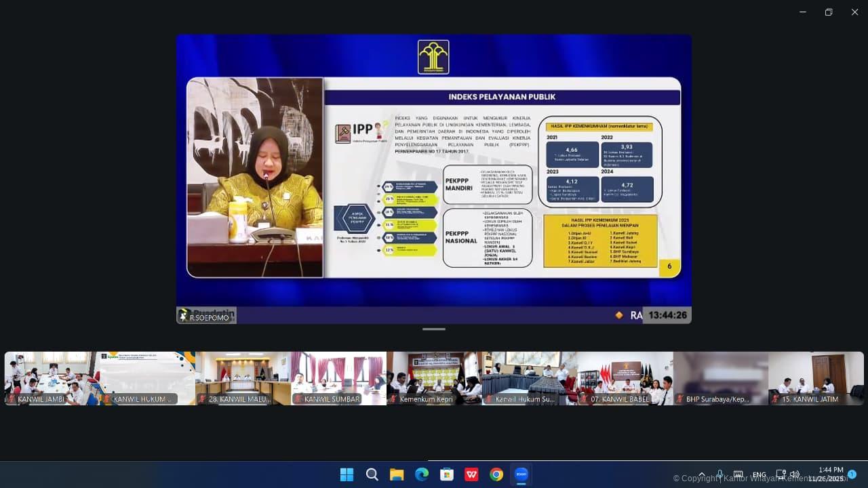Screen dimensions: 868x488
Task: Open WPS Office from the taskbar
Action: 471,474
